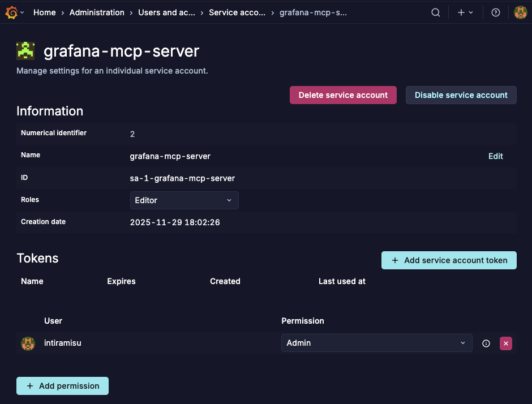Click the grafana-mcp-server service account avatar
This screenshot has width=532, height=404.
(25, 51)
